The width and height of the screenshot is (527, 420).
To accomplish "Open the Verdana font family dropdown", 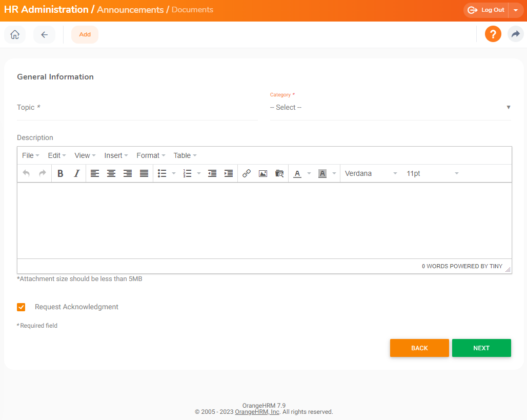I will pos(371,173).
